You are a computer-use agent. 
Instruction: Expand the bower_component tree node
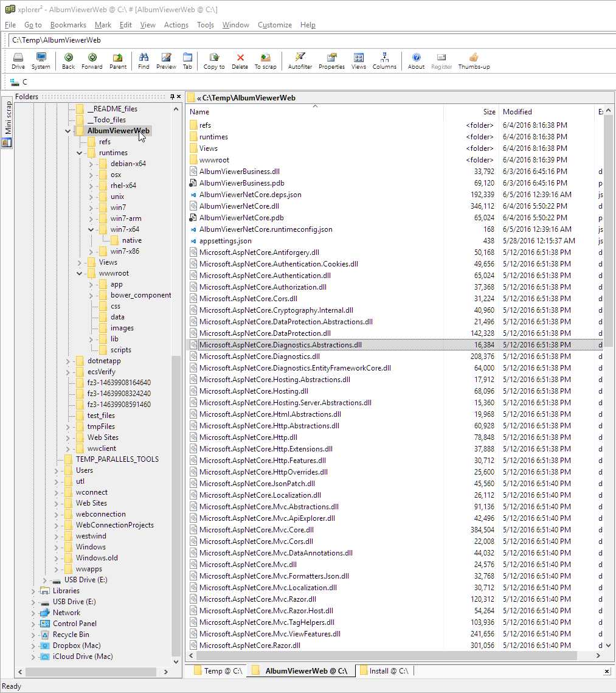[x=91, y=295]
